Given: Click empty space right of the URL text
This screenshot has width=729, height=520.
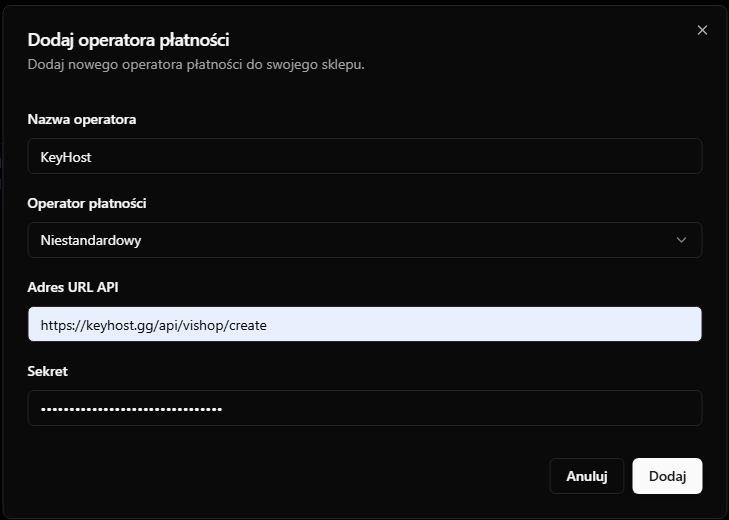Looking at the screenshot, I should (x=480, y=324).
